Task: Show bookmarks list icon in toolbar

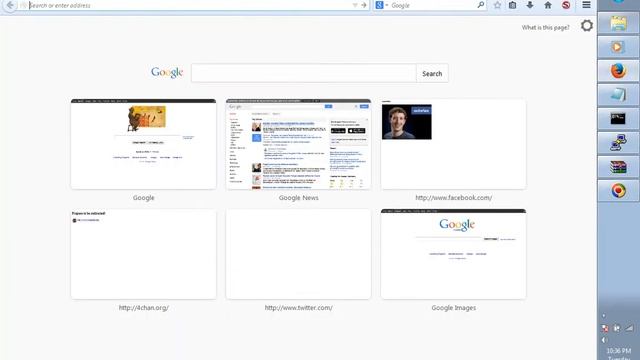Action: point(513,5)
